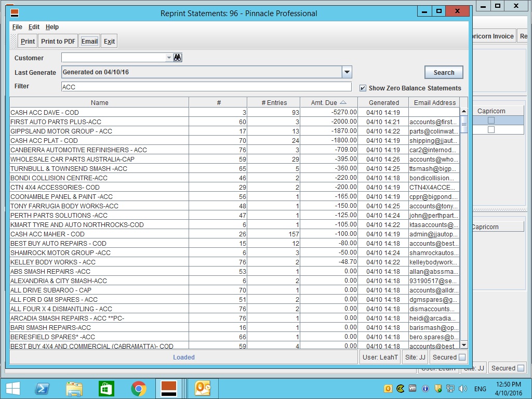
Task: Open the Last Generate dropdown list
Action: tap(347, 72)
